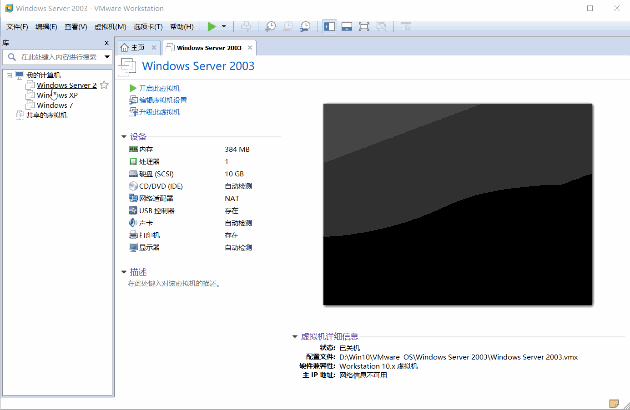Select Windows XP in the library tree
The height and width of the screenshot is (410, 630).
tap(57, 95)
